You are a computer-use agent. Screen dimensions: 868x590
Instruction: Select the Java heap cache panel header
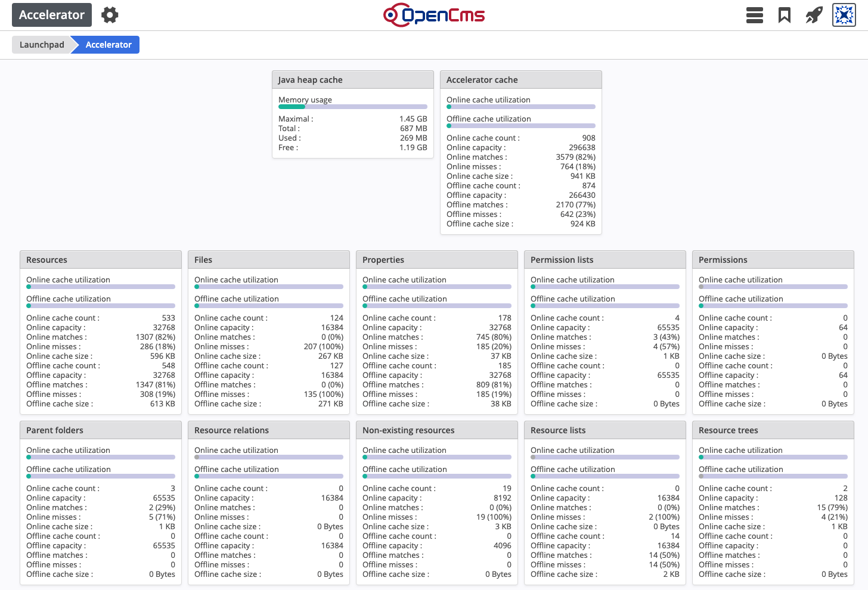point(353,80)
